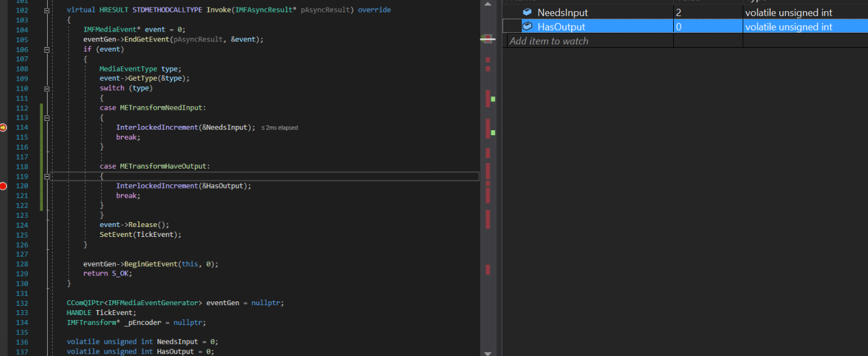Image resolution: width=868 pixels, height=356 pixels.
Task: Click 'MediaEventType' on line 108
Action: pos(128,69)
